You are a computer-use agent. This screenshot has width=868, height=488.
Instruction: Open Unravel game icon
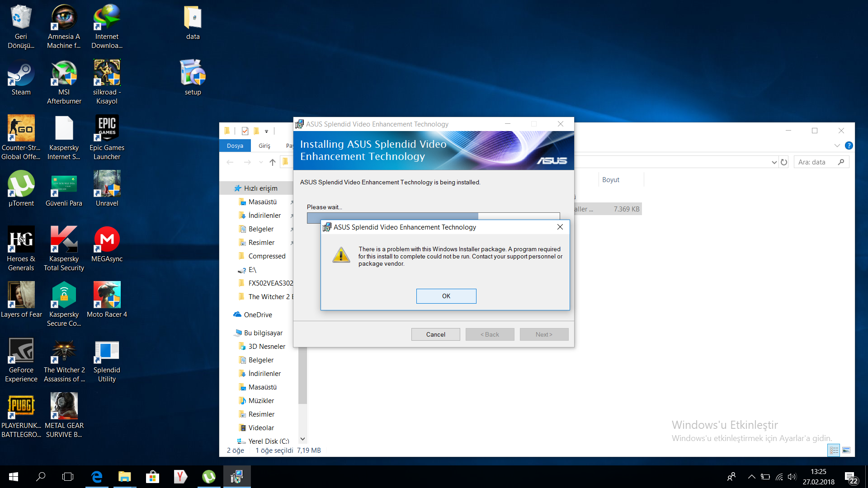(107, 189)
